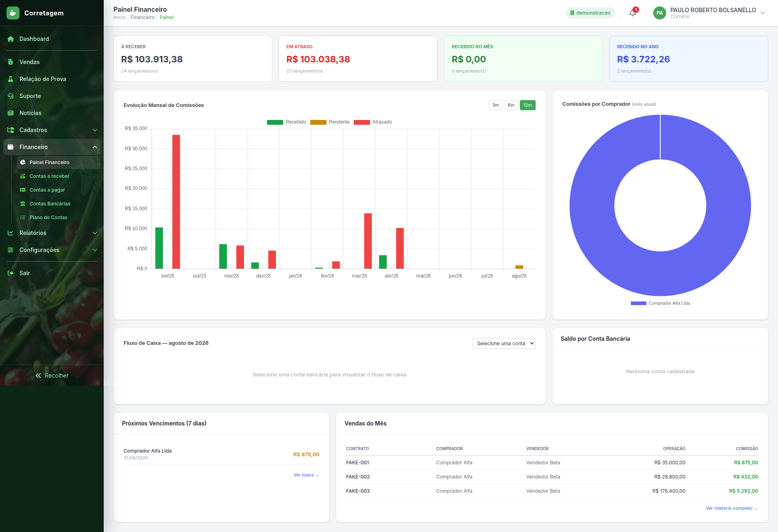
Task: Click the Corretagem coffee cup logo icon
Action: coord(13,13)
